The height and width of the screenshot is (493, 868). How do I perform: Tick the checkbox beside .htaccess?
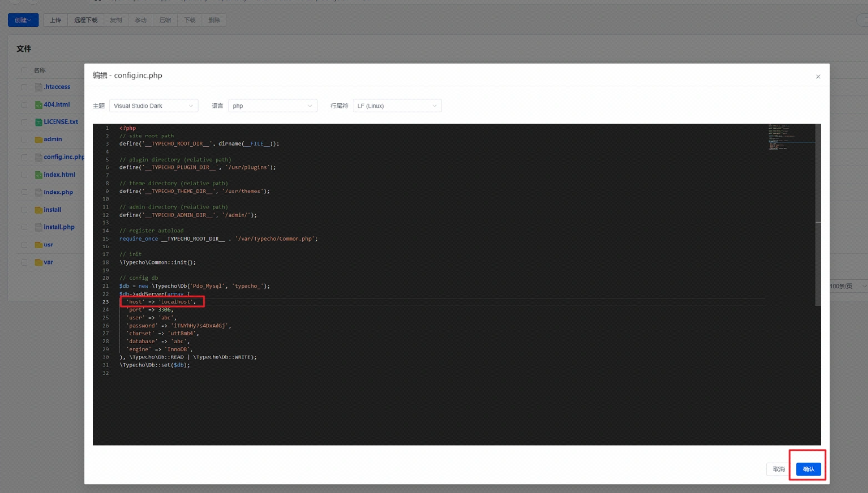tap(24, 87)
